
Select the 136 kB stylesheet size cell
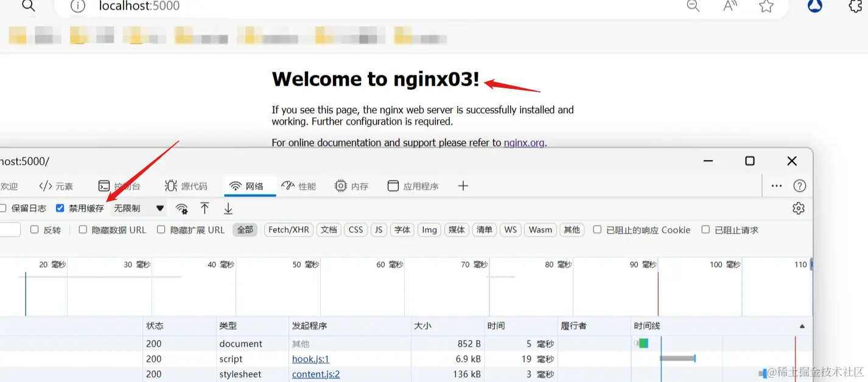[467, 374]
